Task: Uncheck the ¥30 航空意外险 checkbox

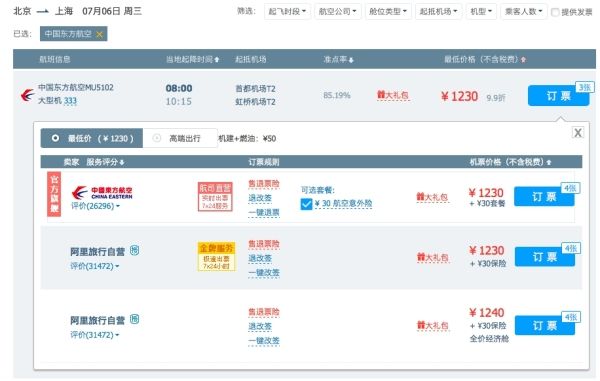Action: (x=306, y=204)
